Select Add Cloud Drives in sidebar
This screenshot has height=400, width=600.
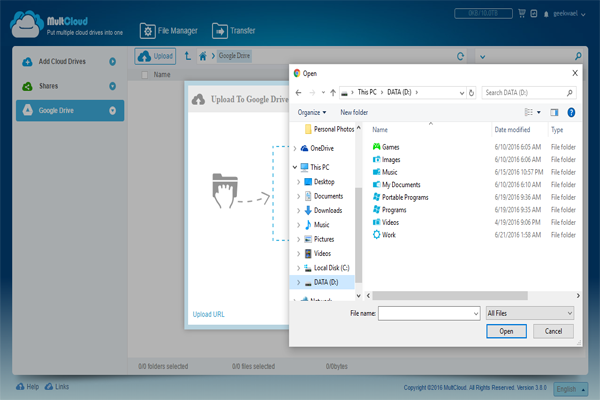coord(62,61)
